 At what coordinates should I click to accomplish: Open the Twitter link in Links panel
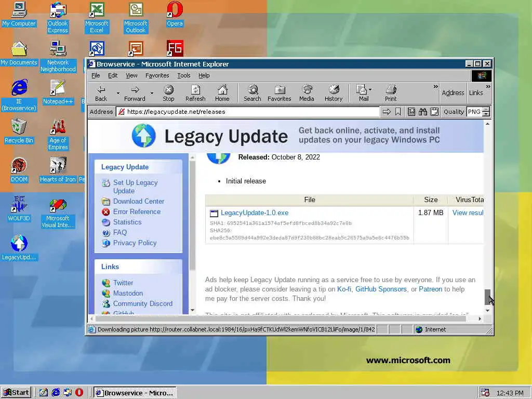tap(123, 283)
